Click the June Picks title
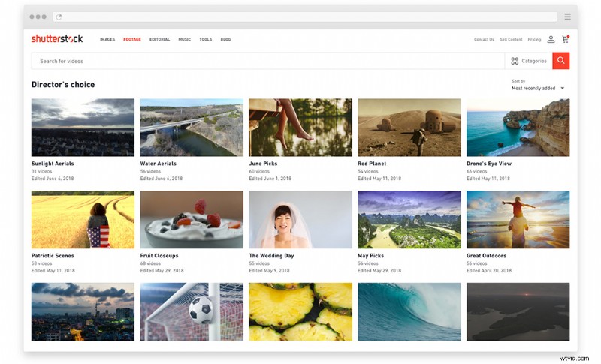Image resolution: width=601 pixels, height=364 pixels. pyautogui.click(x=263, y=164)
